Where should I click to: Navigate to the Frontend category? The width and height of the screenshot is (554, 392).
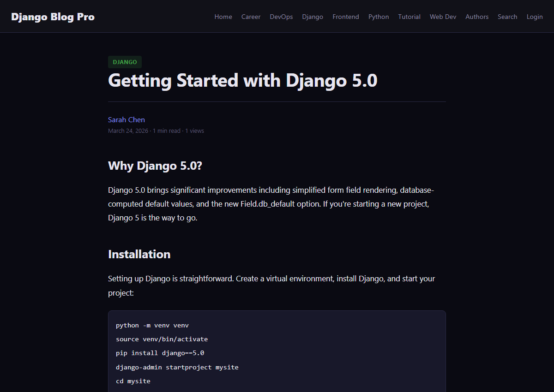(345, 17)
